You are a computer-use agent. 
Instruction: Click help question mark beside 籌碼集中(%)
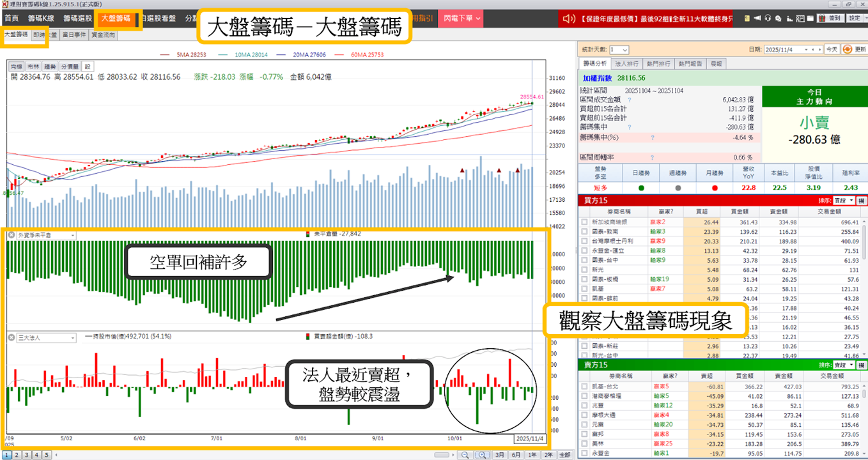click(x=653, y=137)
